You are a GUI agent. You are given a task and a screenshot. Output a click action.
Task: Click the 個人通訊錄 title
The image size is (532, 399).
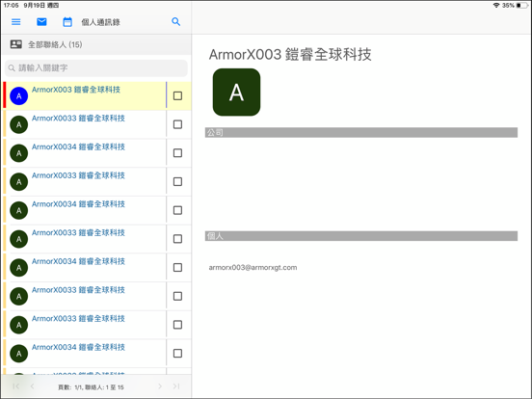[x=100, y=22]
